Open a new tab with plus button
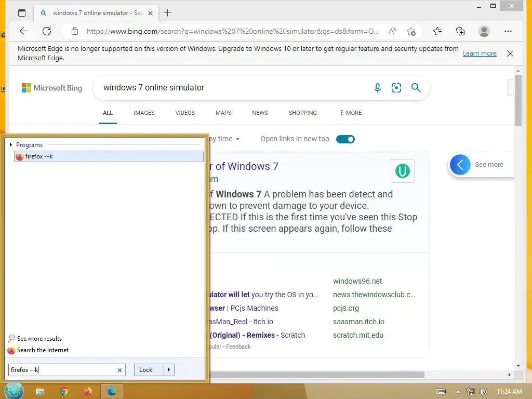Image resolution: width=532 pixels, height=399 pixels. (168, 13)
